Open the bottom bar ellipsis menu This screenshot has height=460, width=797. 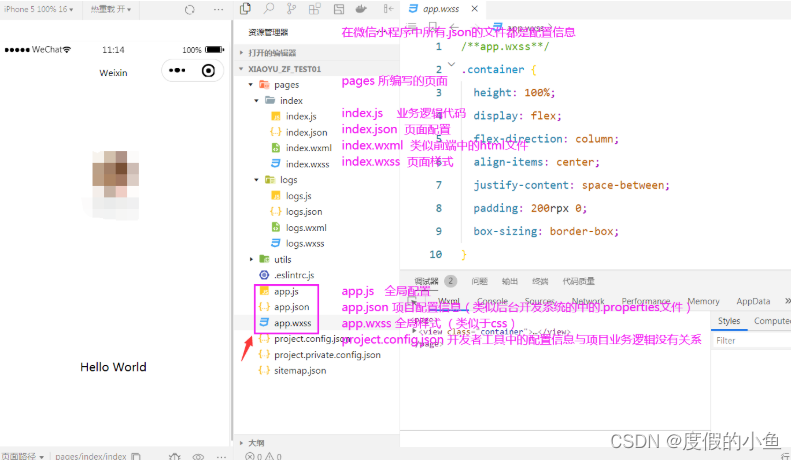pos(221,456)
